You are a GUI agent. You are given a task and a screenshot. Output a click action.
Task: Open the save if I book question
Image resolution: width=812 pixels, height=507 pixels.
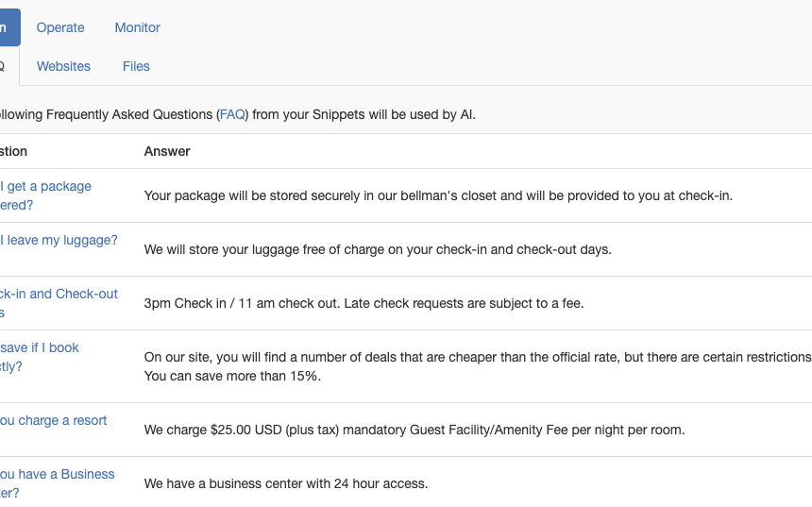pyautogui.click(x=40, y=357)
